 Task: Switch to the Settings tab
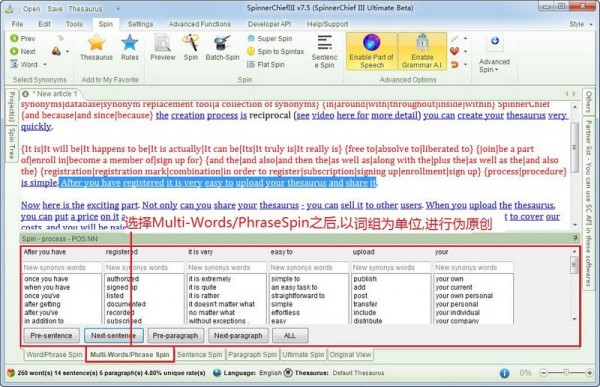[x=140, y=24]
